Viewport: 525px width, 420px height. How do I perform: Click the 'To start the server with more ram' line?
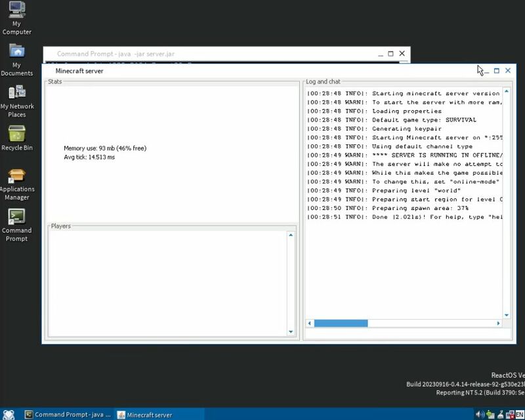pos(404,102)
